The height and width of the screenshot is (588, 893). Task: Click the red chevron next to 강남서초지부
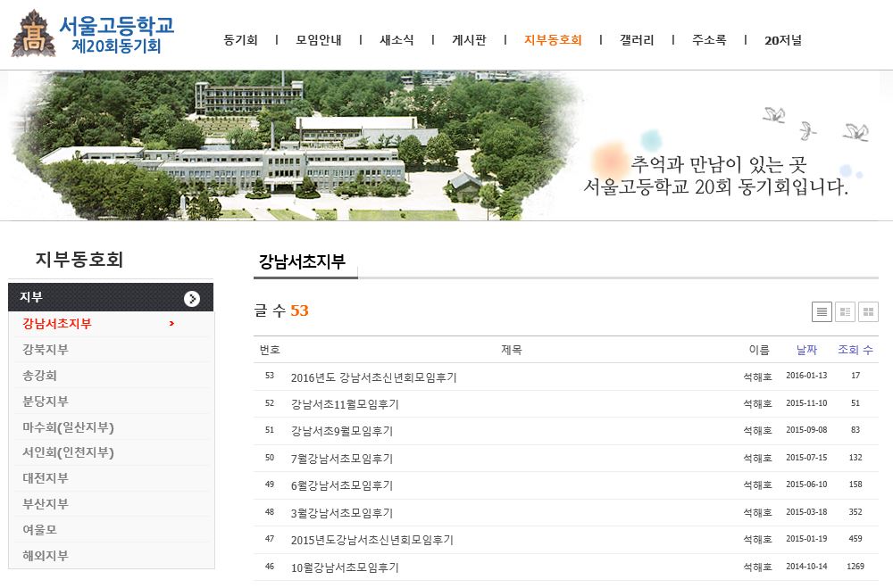pyautogui.click(x=171, y=323)
